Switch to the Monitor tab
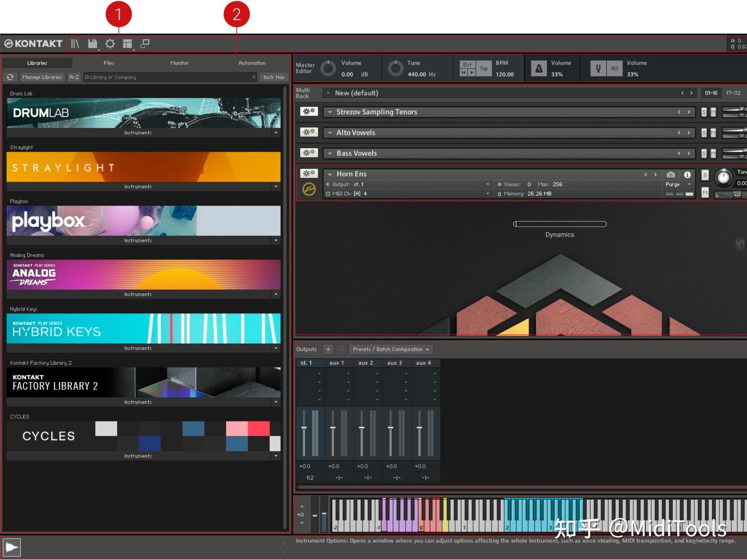Viewport: 747px width, 560px height. click(179, 63)
